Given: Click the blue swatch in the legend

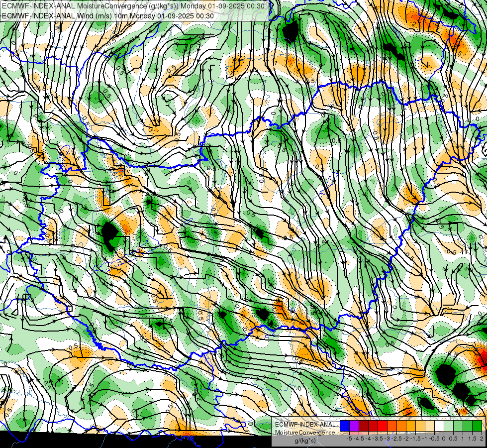Looking at the screenshot, I should (x=345, y=426).
